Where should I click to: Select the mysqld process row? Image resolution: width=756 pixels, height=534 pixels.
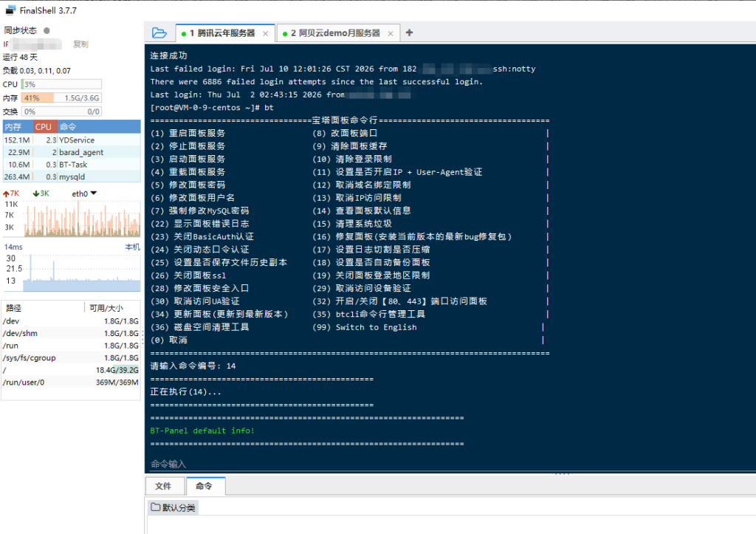(72, 177)
